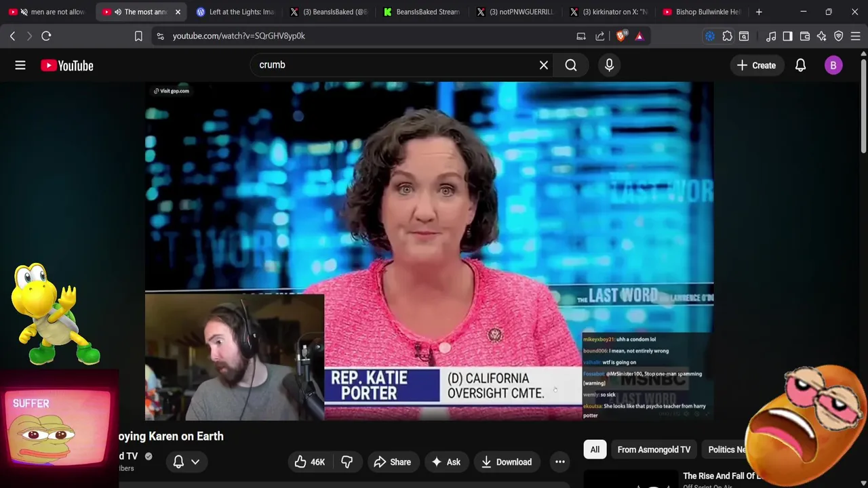Click the Download button
Image resolution: width=868 pixels, height=488 pixels.
click(x=507, y=462)
